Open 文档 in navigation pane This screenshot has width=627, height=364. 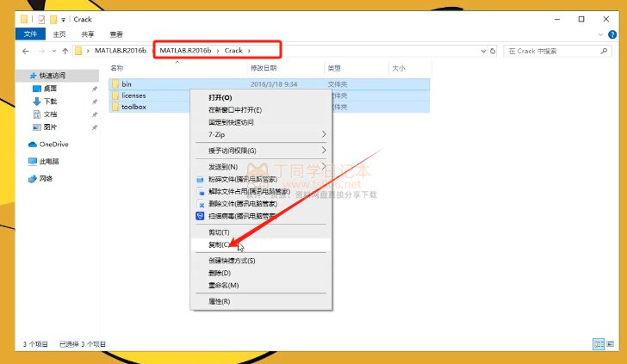click(x=50, y=114)
